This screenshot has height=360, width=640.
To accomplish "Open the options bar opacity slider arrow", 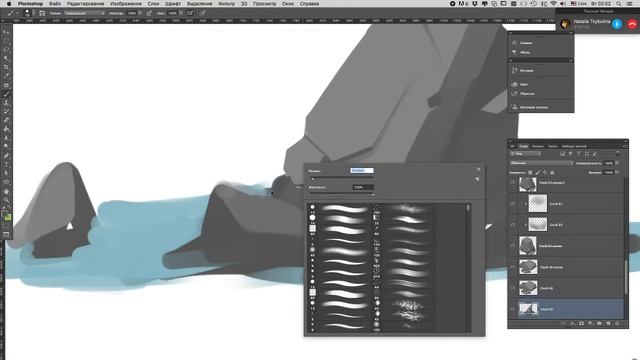I will [x=140, y=13].
